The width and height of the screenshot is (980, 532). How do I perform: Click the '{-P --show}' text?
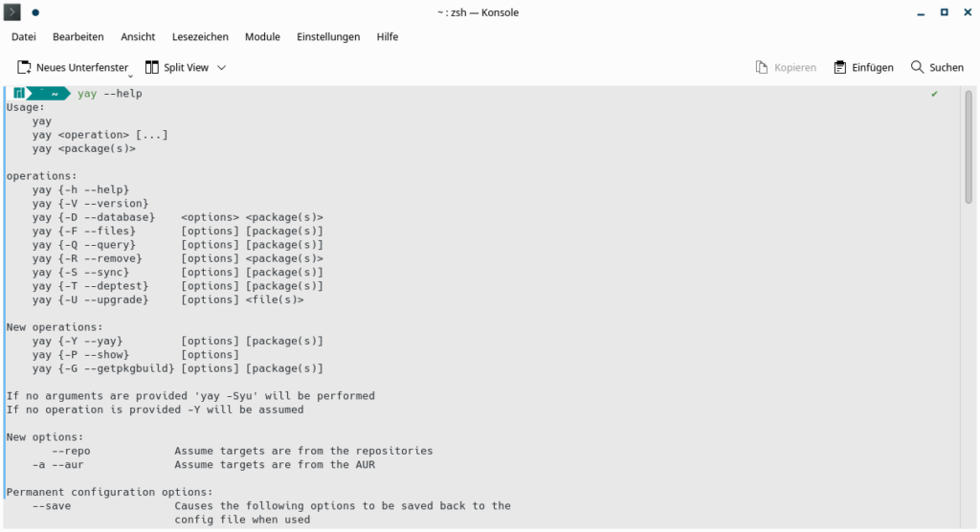point(94,355)
